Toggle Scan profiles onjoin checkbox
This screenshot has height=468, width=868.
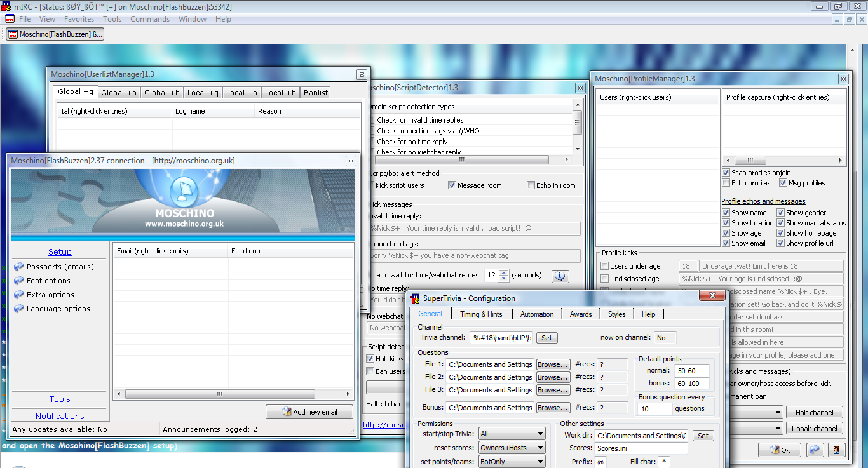click(726, 173)
